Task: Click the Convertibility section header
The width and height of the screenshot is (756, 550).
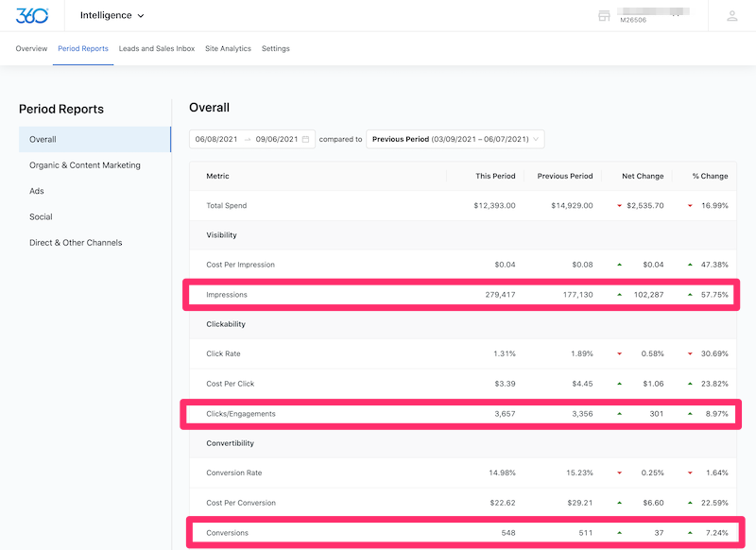Action: 230,443
